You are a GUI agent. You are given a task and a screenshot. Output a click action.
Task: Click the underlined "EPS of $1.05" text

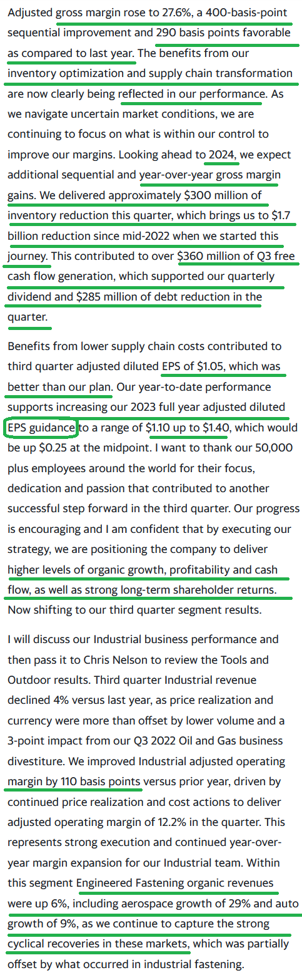[192, 366]
